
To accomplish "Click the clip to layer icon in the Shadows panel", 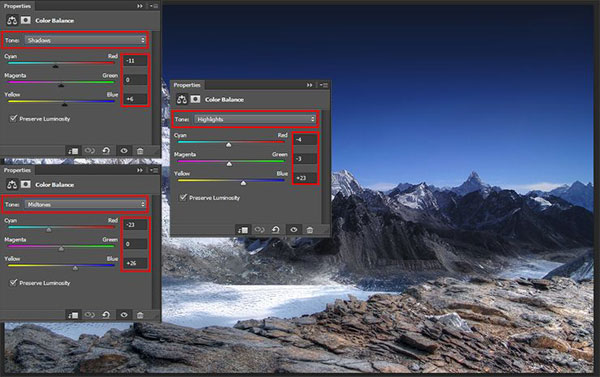I will (73, 151).
